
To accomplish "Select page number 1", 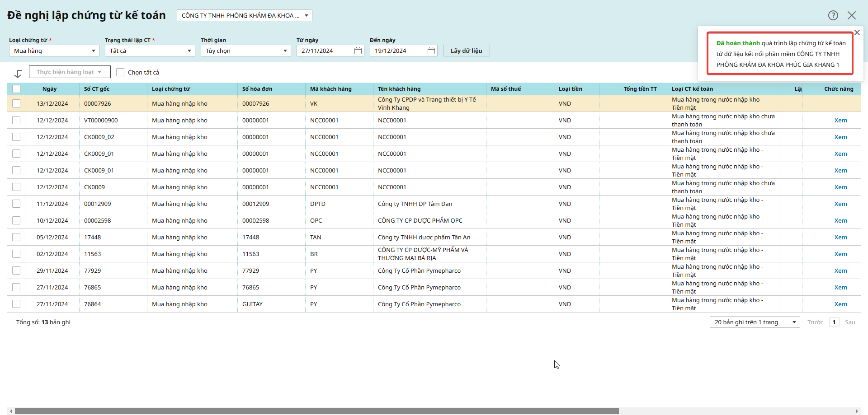I will [834, 322].
